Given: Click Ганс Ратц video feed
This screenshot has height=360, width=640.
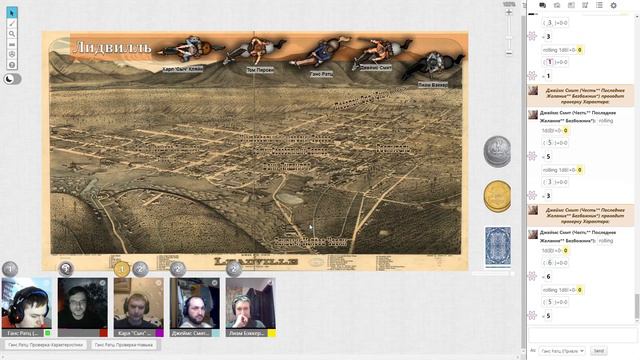Looking at the screenshot, I should coord(27,303).
